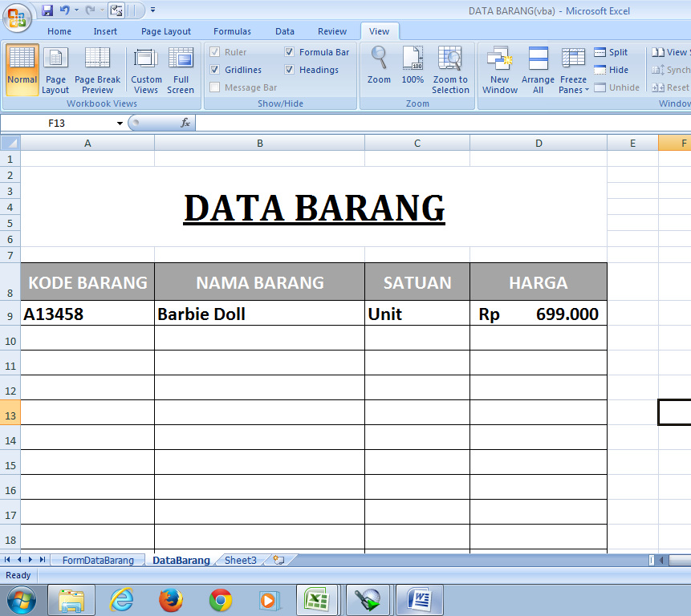Uncheck the Gridlines option
This screenshot has height=616, width=691.
pos(215,70)
